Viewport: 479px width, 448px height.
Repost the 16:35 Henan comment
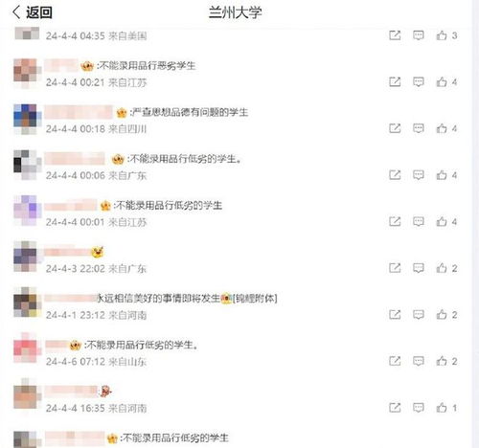pyautogui.click(x=395, y=408)
